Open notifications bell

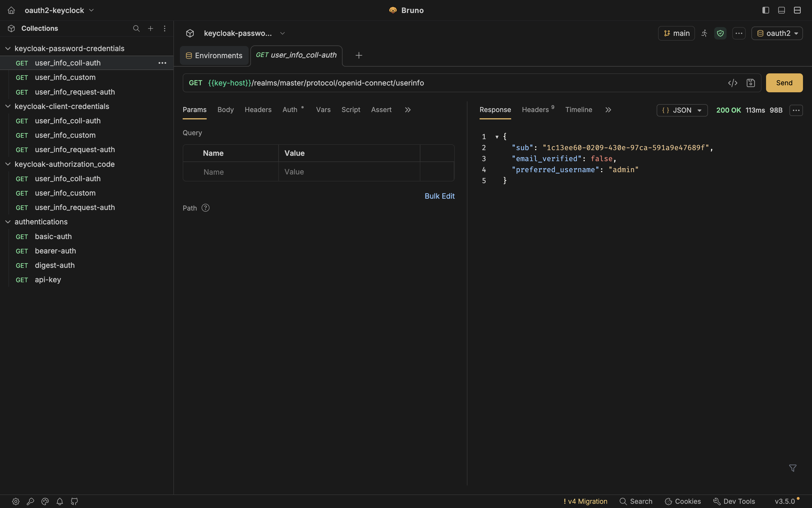(x=60, y=501)
